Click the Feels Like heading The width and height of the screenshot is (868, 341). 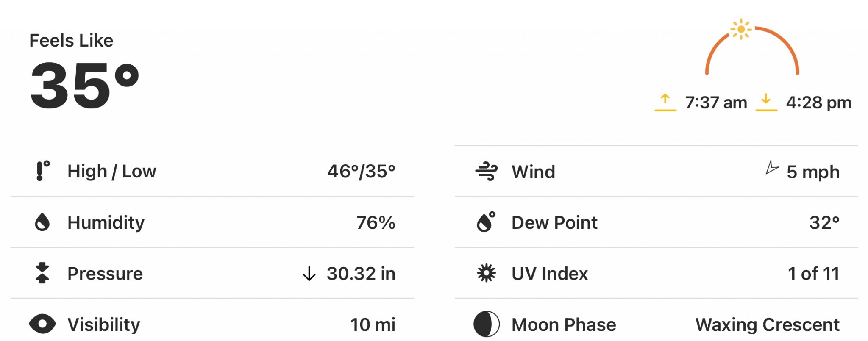71,41
